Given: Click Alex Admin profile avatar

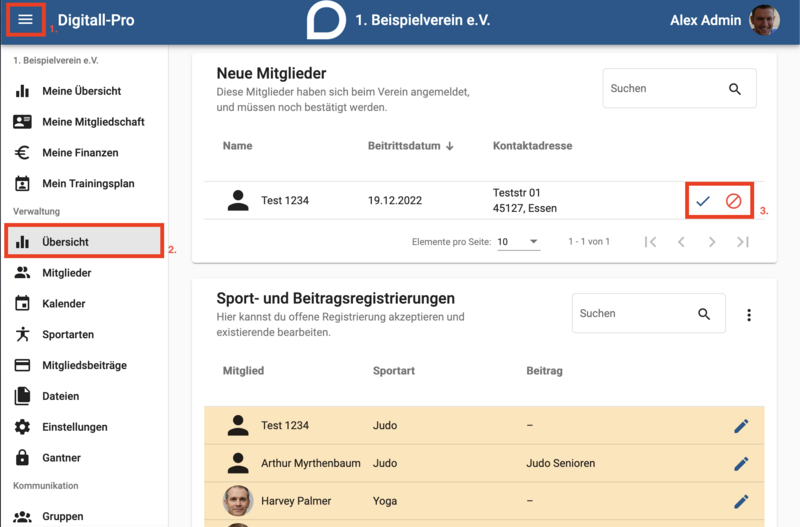Looking at the screenshot, I should tap(764, 20).
